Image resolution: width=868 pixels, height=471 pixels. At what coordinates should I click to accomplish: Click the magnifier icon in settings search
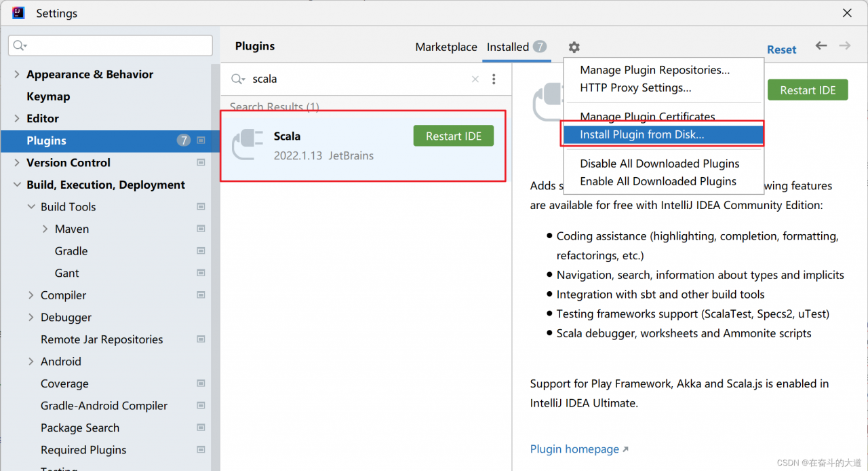coord(20,45)
